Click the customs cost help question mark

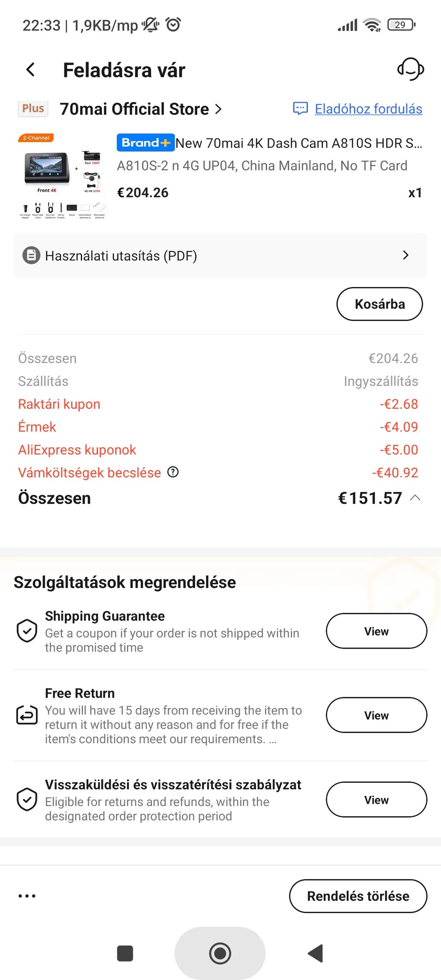pyautogui.click(x=173, y=472)
